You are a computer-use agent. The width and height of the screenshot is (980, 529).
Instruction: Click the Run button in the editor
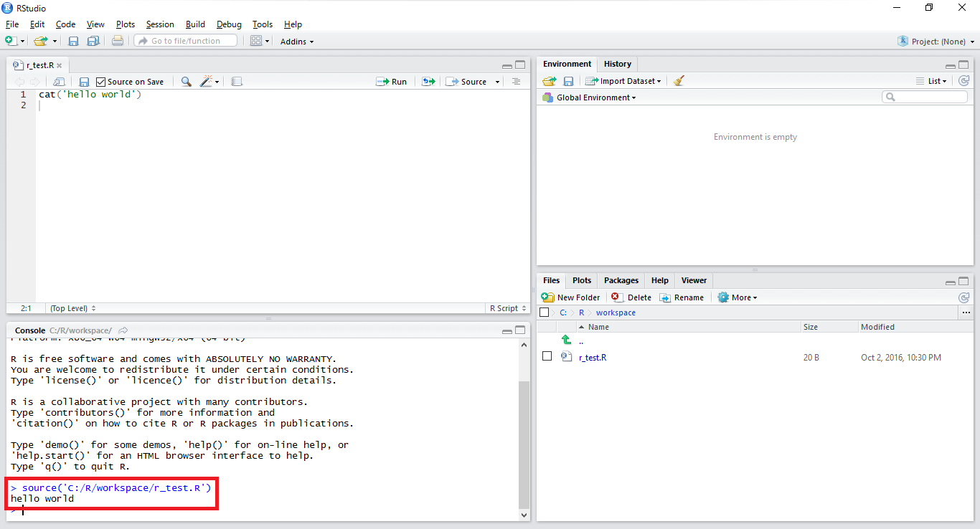click(x=391, y=82)
